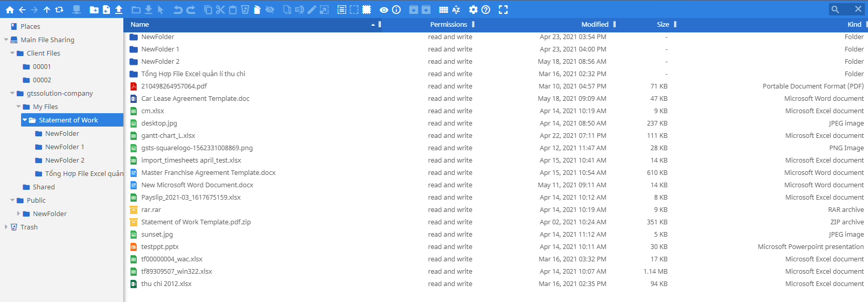This screenshot has height=302, width=868.
Task: Click the Paste clipboard icon
Action: coord(233,9)
